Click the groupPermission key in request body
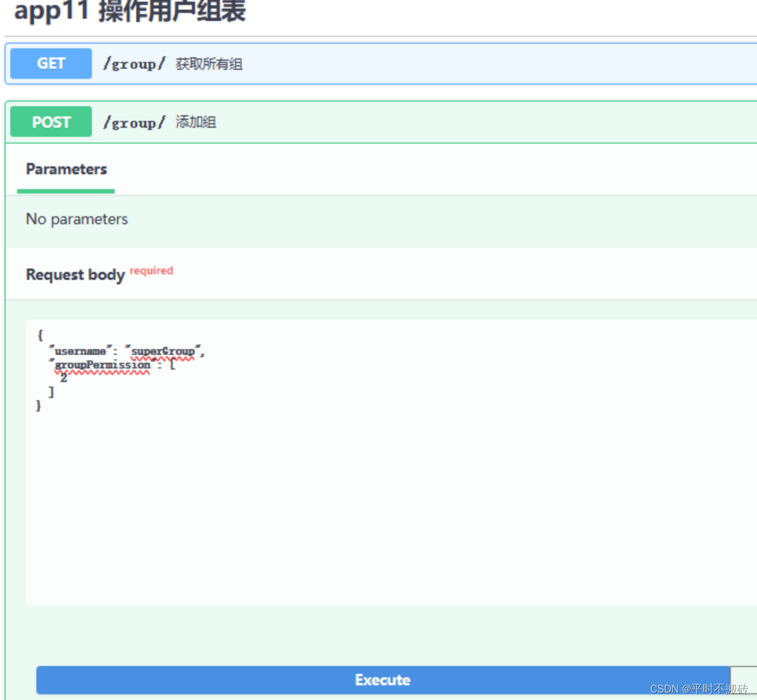Image resolution: width=757 pixels, height=700 pixels. coord(102,364)
